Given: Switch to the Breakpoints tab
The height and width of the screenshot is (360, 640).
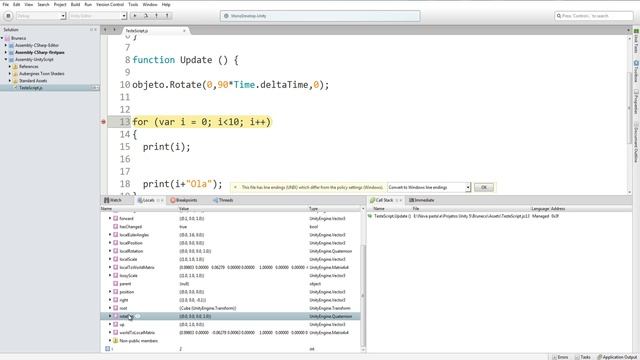Looking at the screenshot, I should click(x=184, y=200).
